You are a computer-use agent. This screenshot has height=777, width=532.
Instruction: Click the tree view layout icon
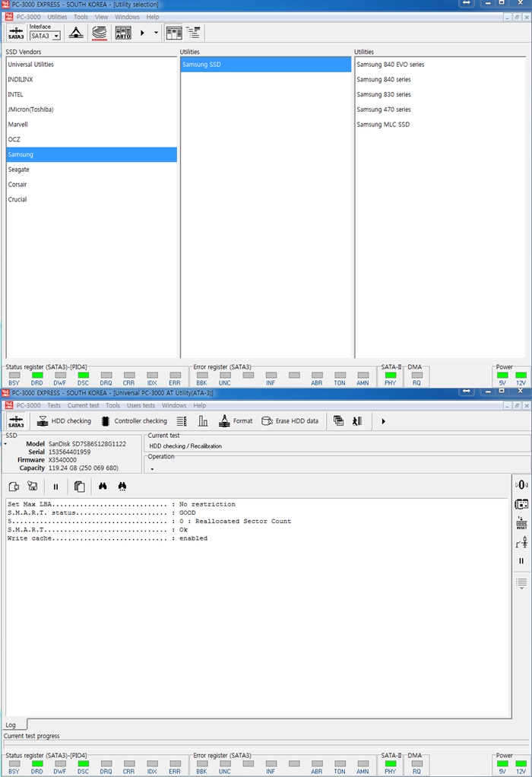(x=193, y=33)
